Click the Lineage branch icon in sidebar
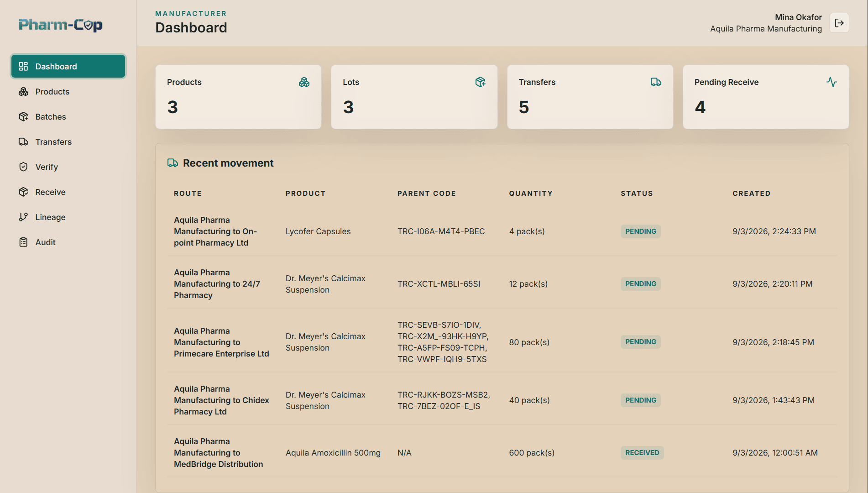This screenshot has height=493, width=868. [23, 217]
